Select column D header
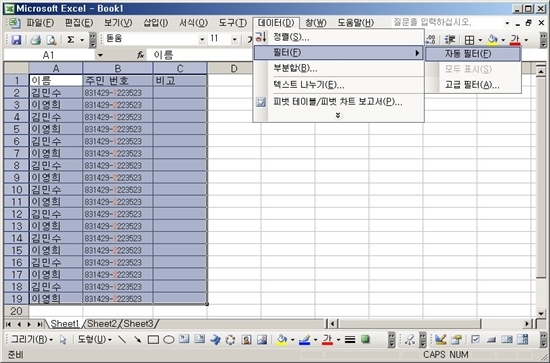550x363 pixels. [x=234, y=68]
